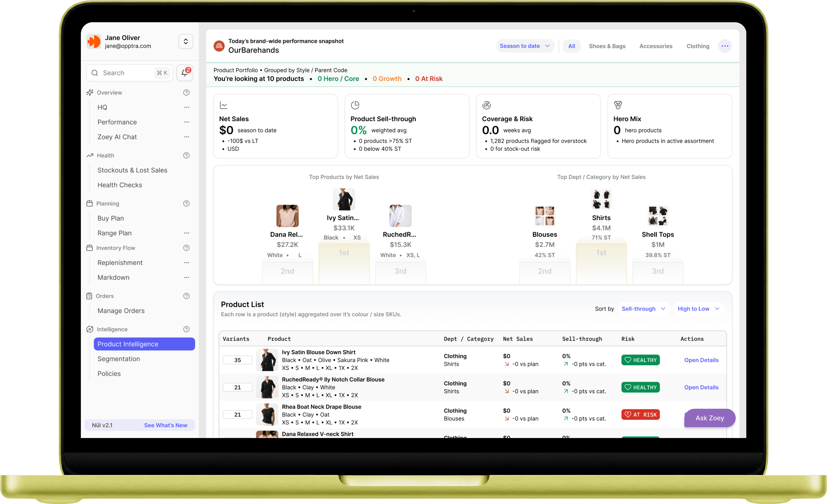Open the three-dots menu next to Performance
The height and width of the screenshot is (504, 827).
click(x=187, y=122)
